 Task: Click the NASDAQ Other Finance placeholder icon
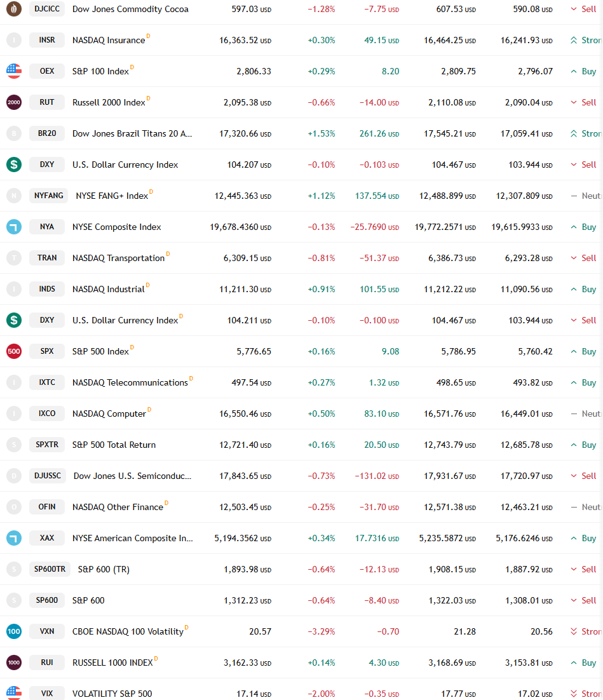pos(14,507)
